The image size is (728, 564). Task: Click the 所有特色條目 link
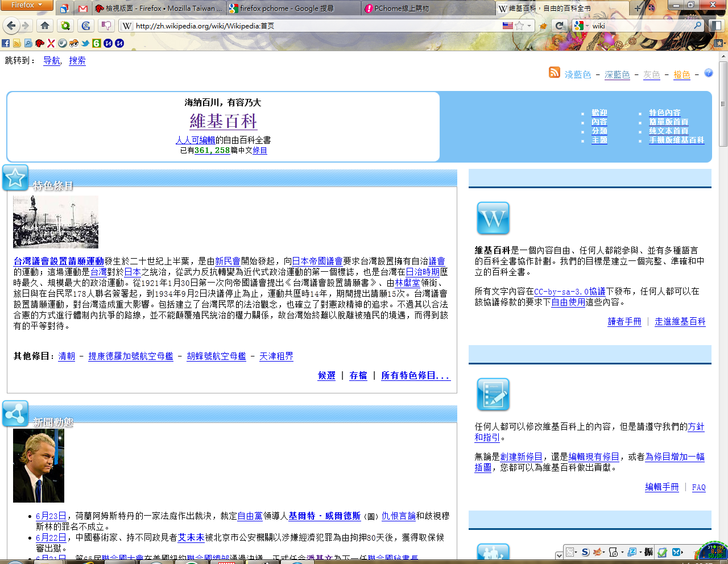(x=415, y=375)
